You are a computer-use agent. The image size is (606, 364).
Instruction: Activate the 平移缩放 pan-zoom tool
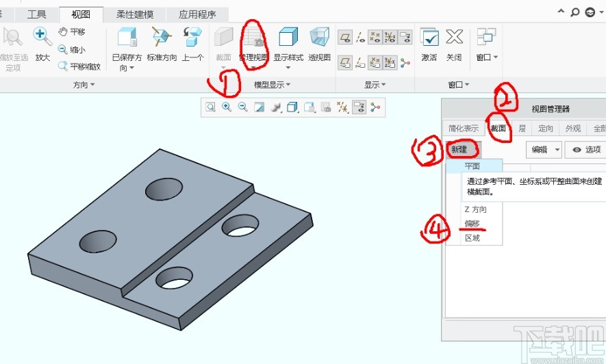[x=79, y=66]
